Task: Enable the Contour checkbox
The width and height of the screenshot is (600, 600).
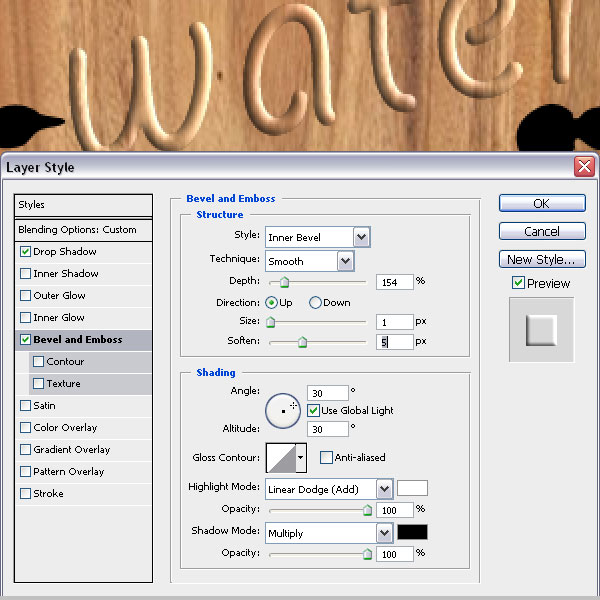Action: (38, 362)
